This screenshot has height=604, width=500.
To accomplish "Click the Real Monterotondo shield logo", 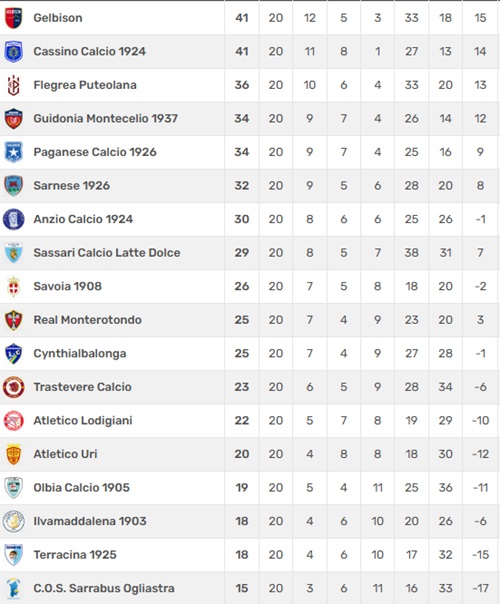I will click(x=13, y=320).
